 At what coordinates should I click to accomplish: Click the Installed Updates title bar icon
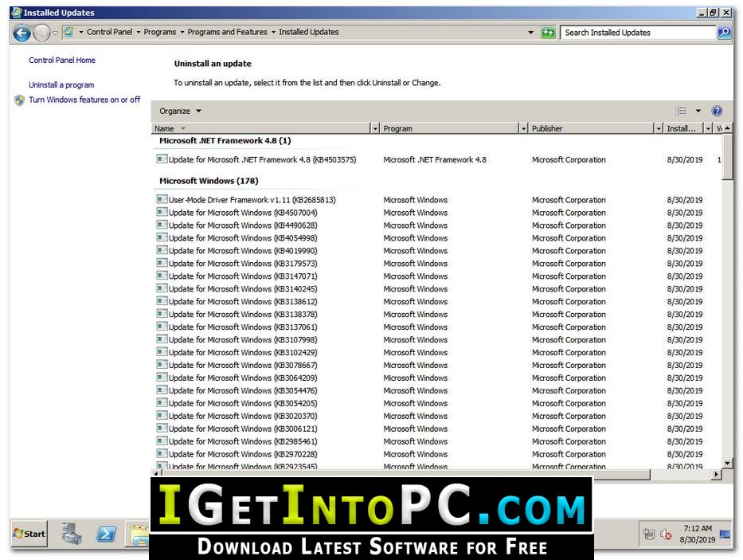point(17,12)
